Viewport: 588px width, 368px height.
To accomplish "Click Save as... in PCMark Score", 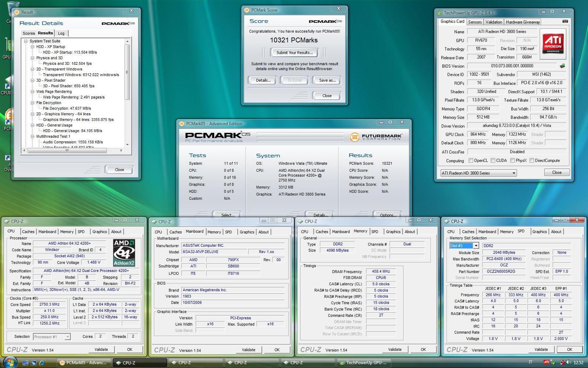I will [327, 80].
